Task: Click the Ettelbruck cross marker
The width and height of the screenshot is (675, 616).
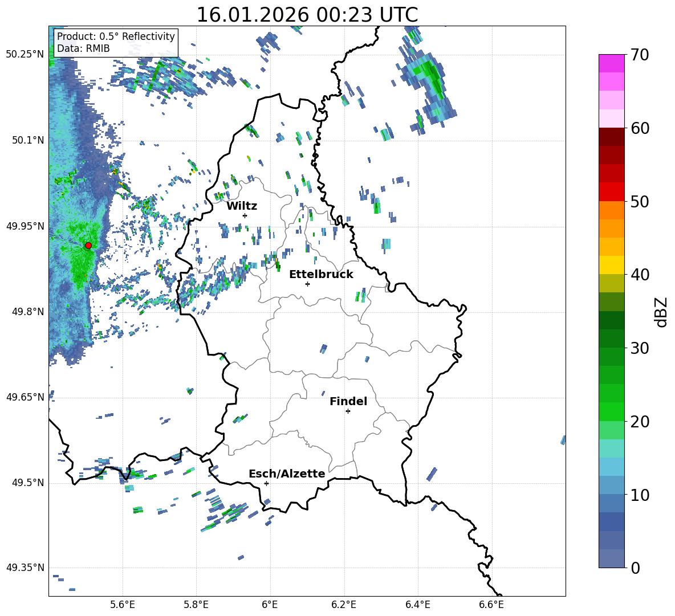Action: pyautogui.click(x=307, y=284)
